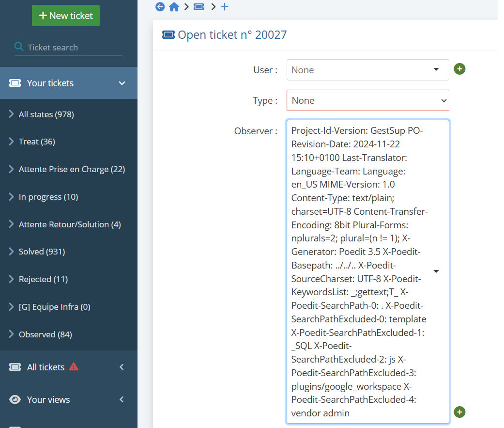
Task: Click the eye icon for Your views
Action: tap(15, 399)
